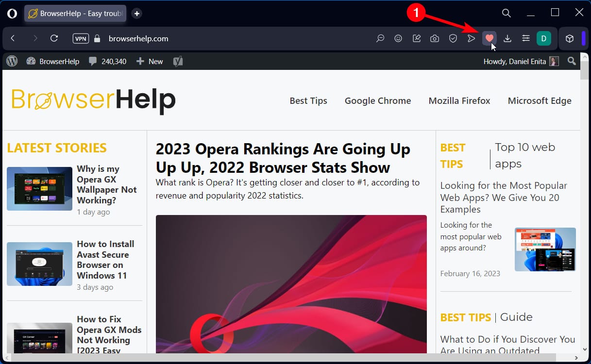Image resolution: width=591 pixels, height=364 pixels.
Task: Open the WordPress logo admin menu
Action: coord(12,61)
